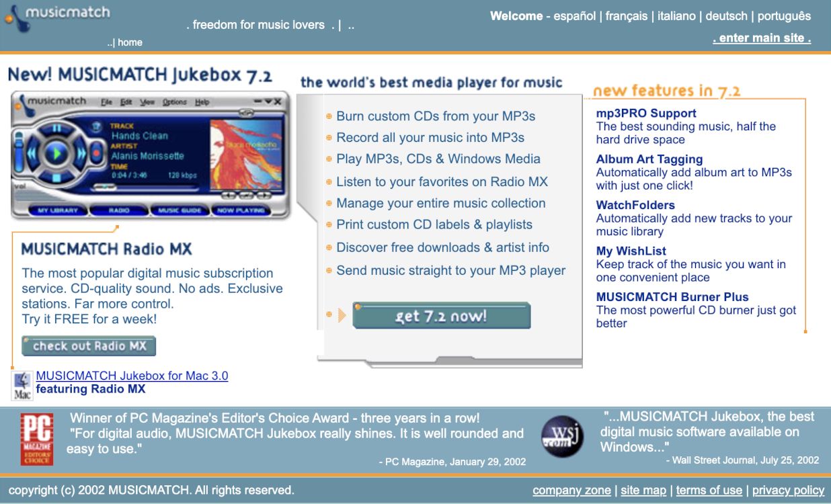The image size is (831, 504).
Task: Click 'Play MP3s, CDs & Windows Media'
Action: click(x=438, y=159)
